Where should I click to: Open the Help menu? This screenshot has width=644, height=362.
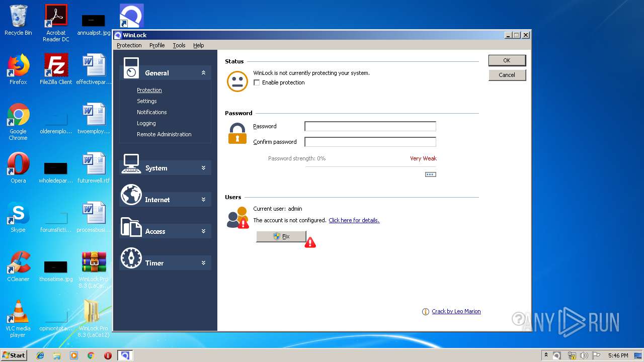199,45
